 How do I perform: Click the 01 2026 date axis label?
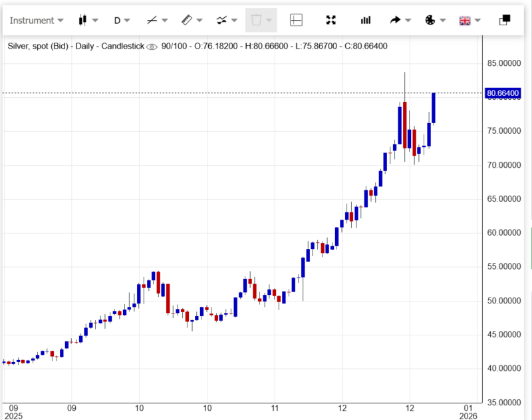point(467,411)
